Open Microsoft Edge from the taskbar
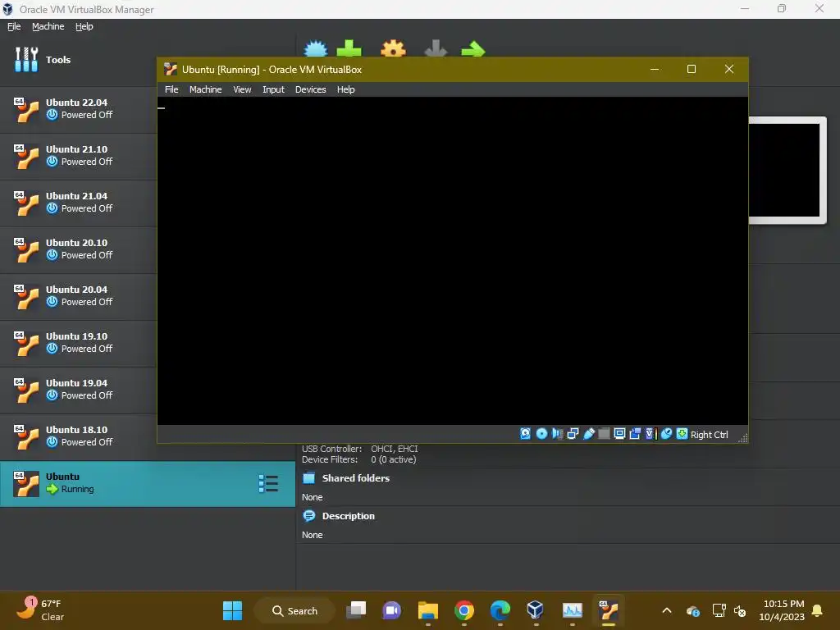840x630 pixels. pyautogui.click(x=500, y=610)
